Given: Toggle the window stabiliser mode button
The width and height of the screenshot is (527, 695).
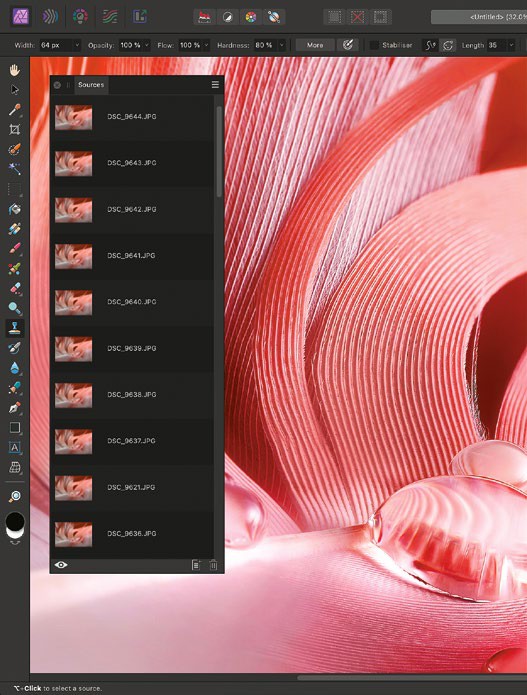Looking at the screenshot, I should [x=448, y=45].
